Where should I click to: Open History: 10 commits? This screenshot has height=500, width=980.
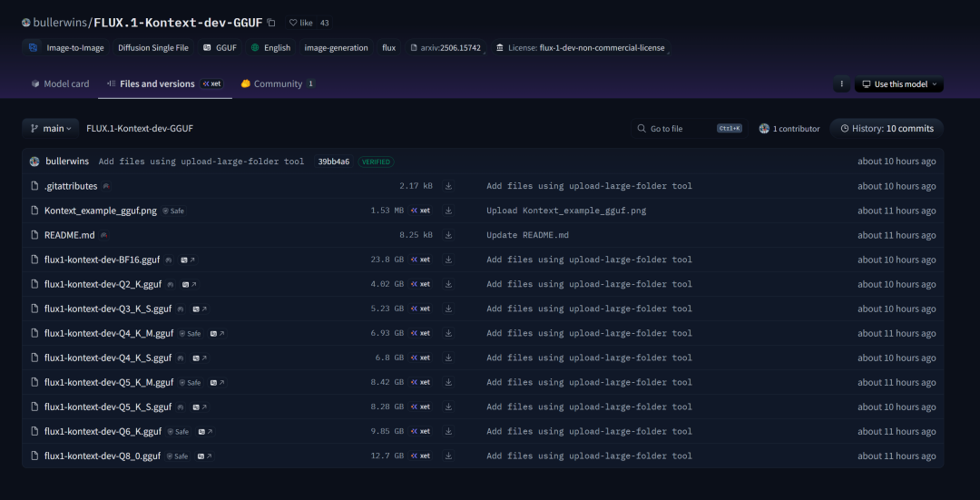point(887,128)
